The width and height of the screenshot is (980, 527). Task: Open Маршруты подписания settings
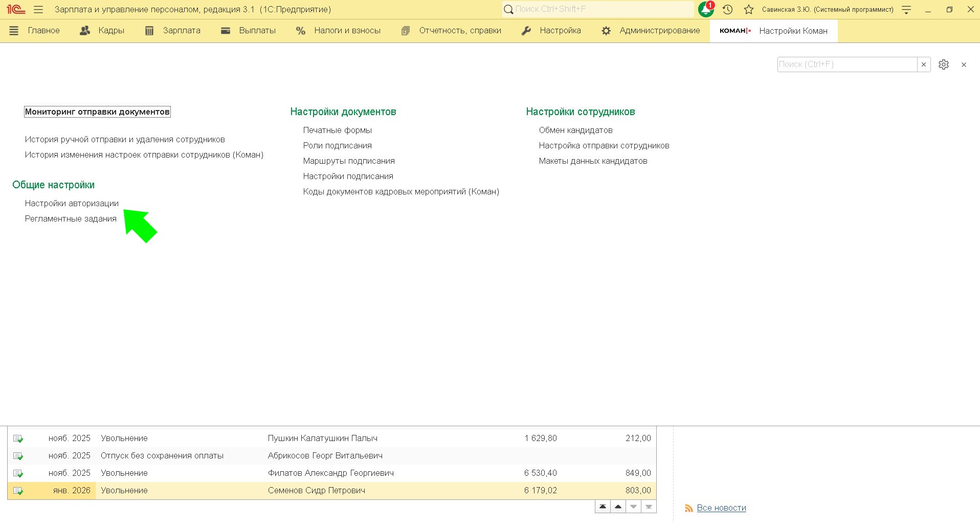click(x=349, y=161)
